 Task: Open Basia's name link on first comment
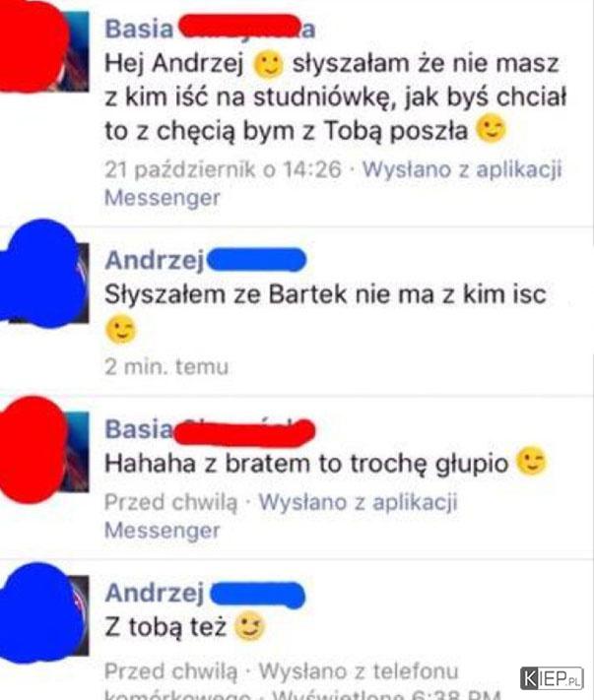210,29
